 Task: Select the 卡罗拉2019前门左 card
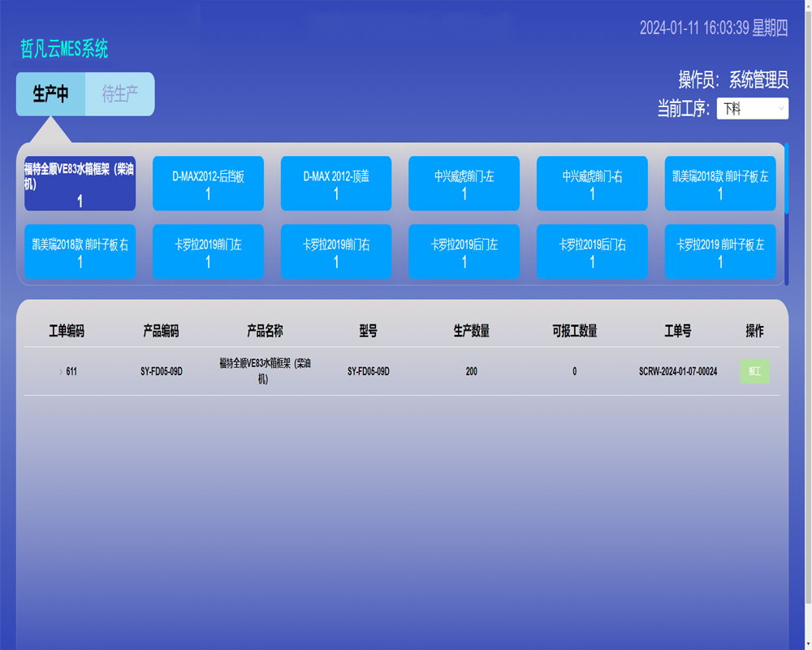coord(208,252)
